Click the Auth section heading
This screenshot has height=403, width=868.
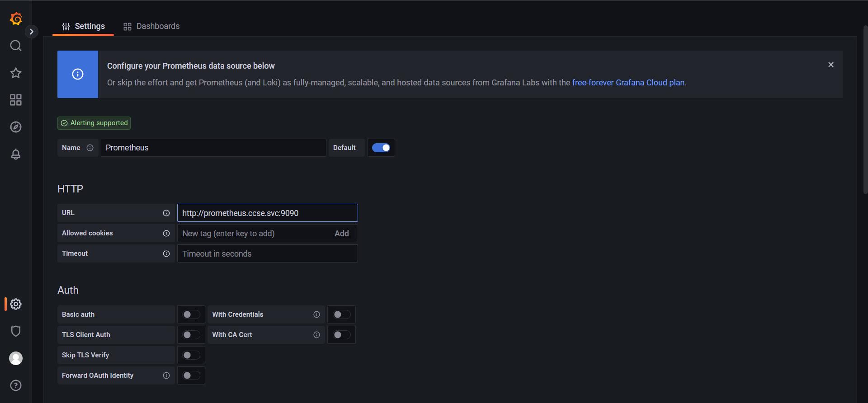point(68,290)
